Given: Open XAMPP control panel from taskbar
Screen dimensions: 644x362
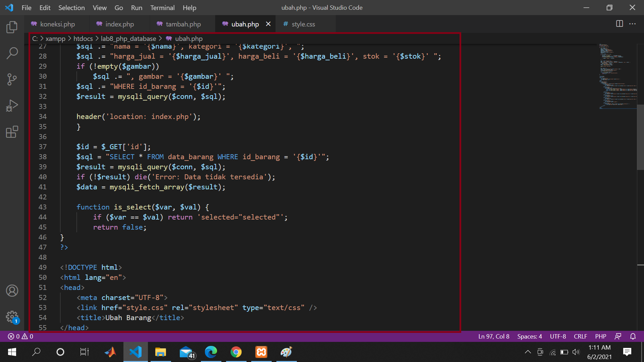Looking at the screenshot, I should (x=261, y=352).
